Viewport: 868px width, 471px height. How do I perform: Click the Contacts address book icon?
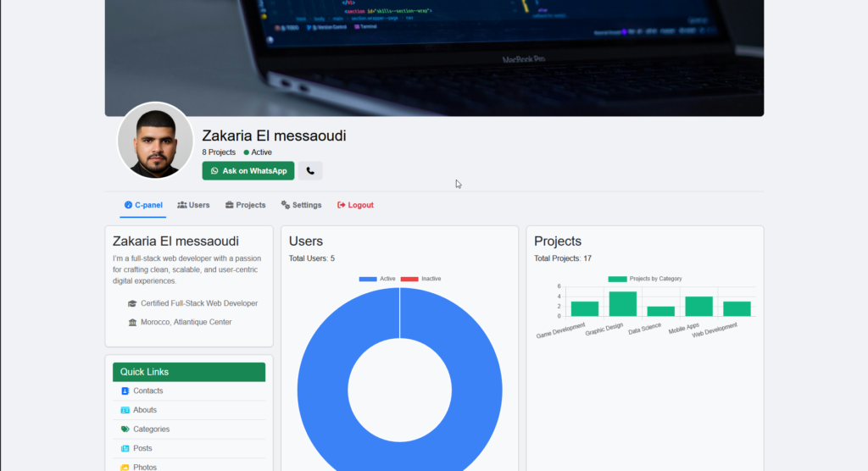coord(125,391)
